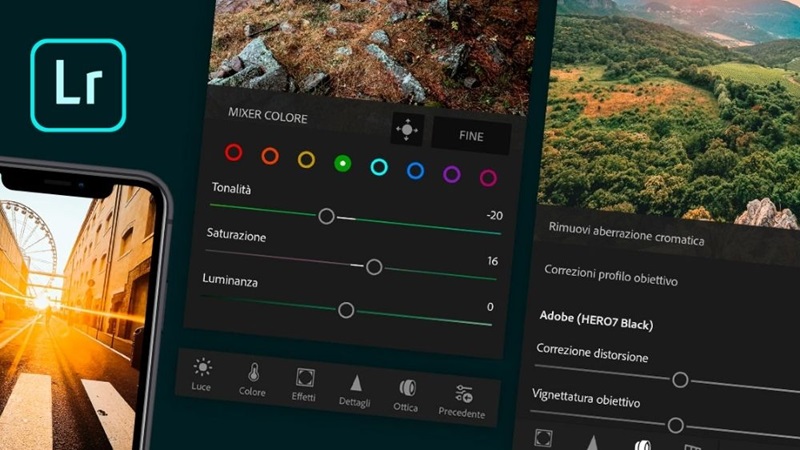Select the blue color channel circle
The width and height of the screenshot is (800, 450).
pyautogui.click(x=415, y=171)
